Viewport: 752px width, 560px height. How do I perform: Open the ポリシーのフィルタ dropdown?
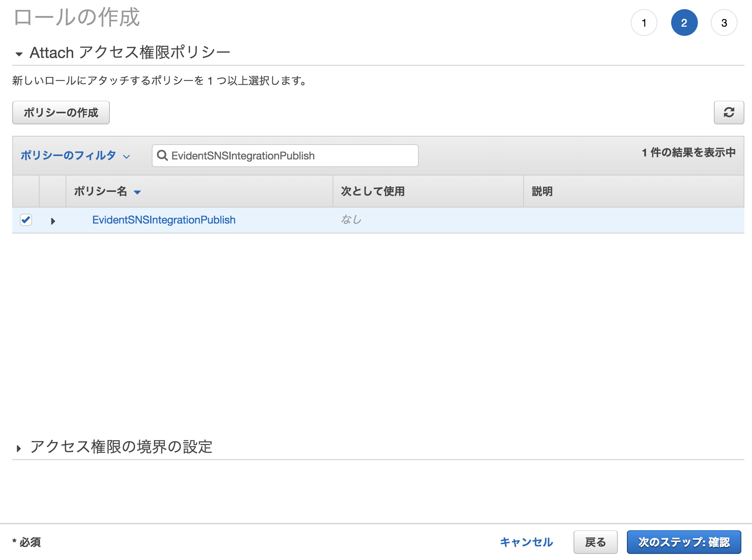pos(74,155)
